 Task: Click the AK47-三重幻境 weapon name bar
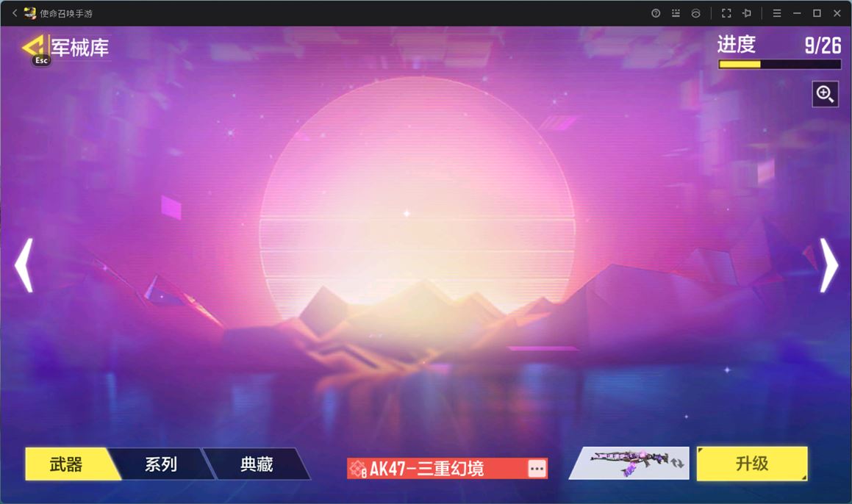click(447, 468)
